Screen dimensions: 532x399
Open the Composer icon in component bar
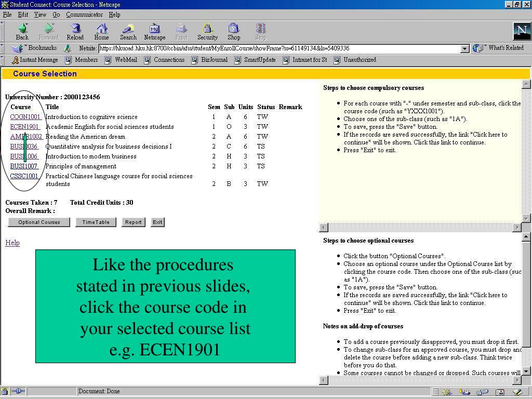point(518,392)
